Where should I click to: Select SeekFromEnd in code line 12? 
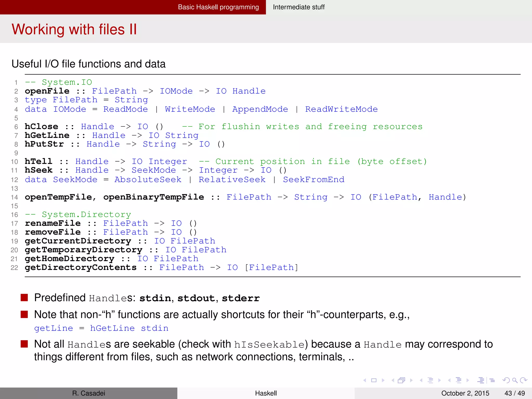coord(314,179)
